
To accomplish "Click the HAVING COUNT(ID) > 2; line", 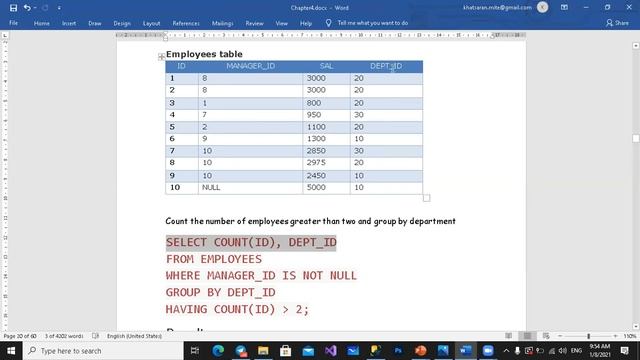I will (x=237, y=309).
